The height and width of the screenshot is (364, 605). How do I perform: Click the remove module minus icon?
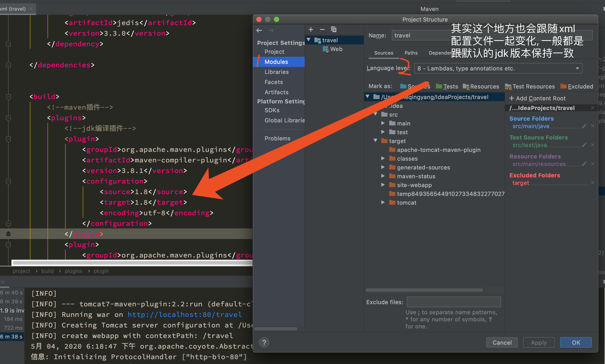coord(322,29)
